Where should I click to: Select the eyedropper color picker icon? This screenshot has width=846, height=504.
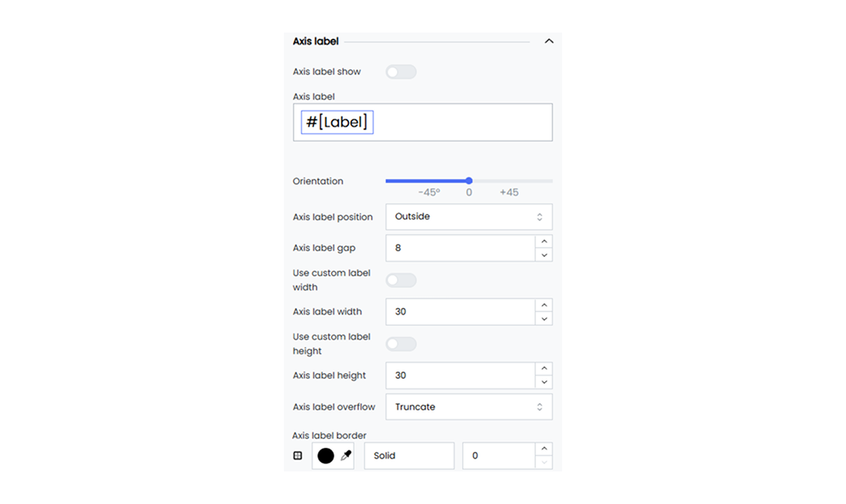pyautogui.click(x=346, y=456)
